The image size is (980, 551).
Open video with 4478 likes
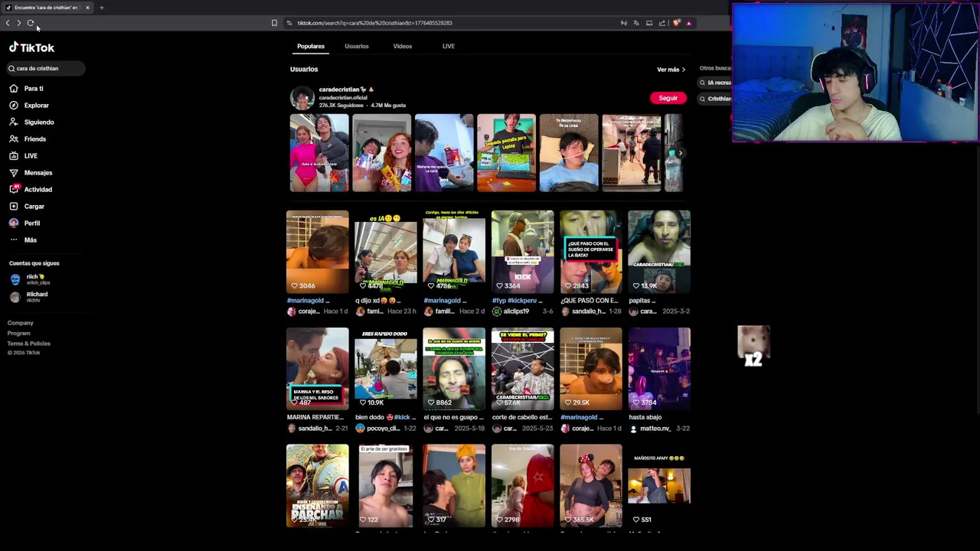(x=386, y=252)
